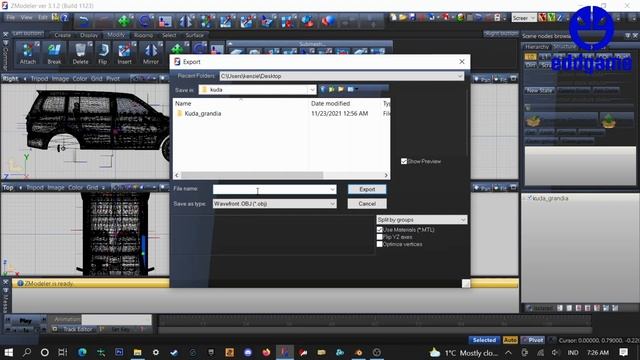640x360 pixels.
Task: Enable Flip YZ axes checkbox
Action: point(380,237)
